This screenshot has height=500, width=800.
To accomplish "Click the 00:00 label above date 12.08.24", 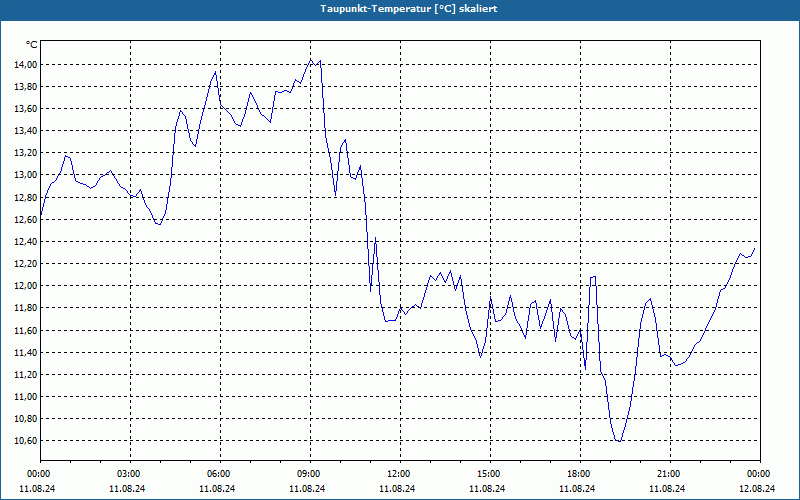I will pyautogui.click(x=758, y=473).
